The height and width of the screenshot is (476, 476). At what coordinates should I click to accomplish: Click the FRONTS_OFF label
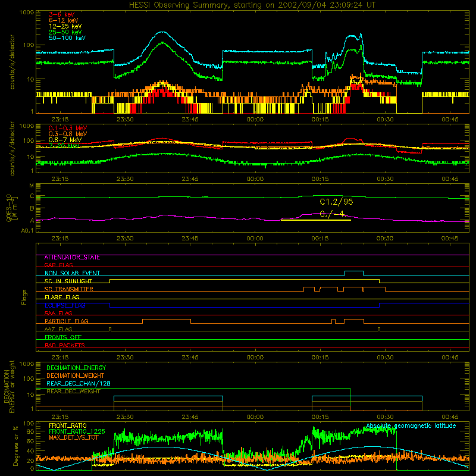(x=63, y=337)
